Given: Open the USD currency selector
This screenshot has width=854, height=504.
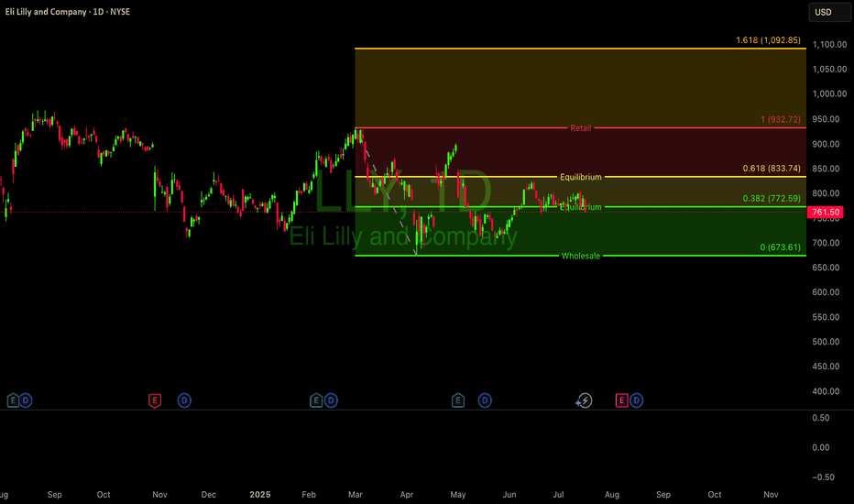Looking at the screenshot, I should tap(829, 12).
